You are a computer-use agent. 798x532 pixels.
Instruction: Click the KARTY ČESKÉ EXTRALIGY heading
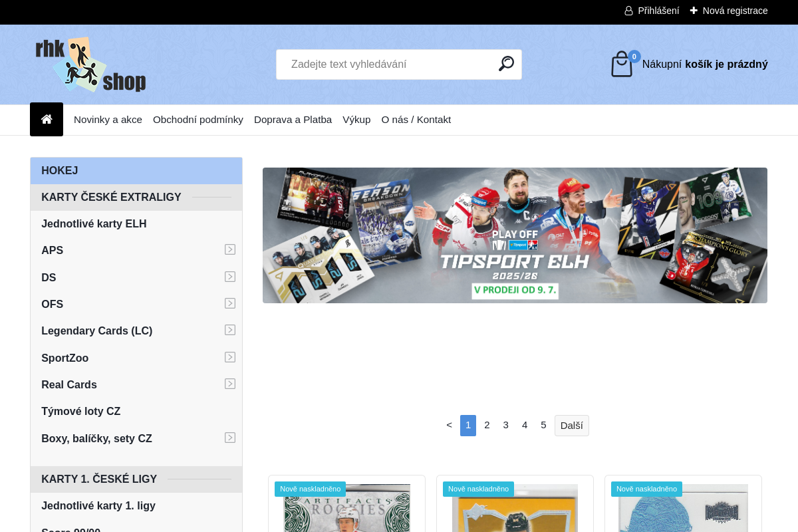pos(111,198)
